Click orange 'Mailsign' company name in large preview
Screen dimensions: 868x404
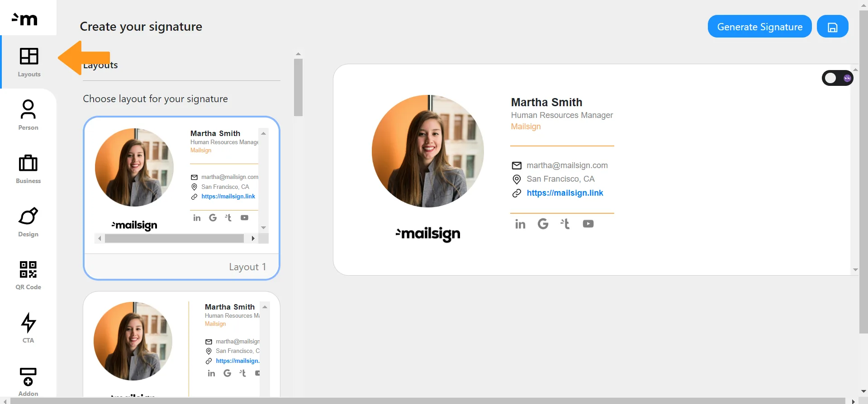(x=526, y=127)
